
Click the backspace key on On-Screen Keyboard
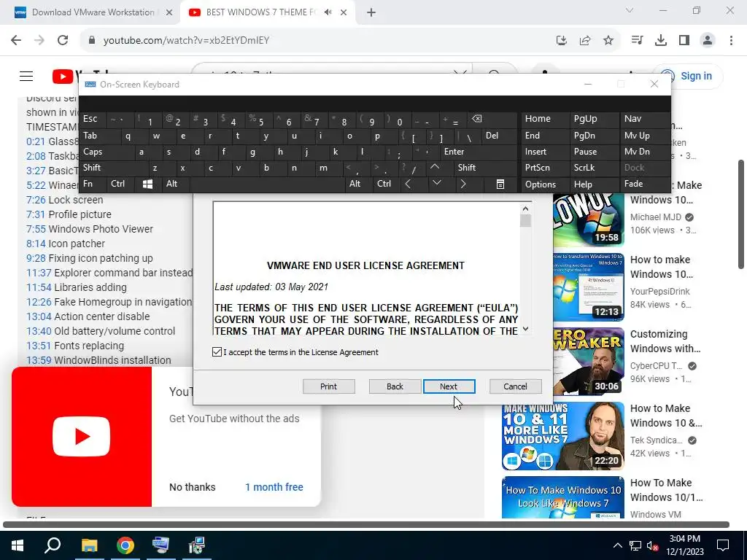click(x=476, y=119)
